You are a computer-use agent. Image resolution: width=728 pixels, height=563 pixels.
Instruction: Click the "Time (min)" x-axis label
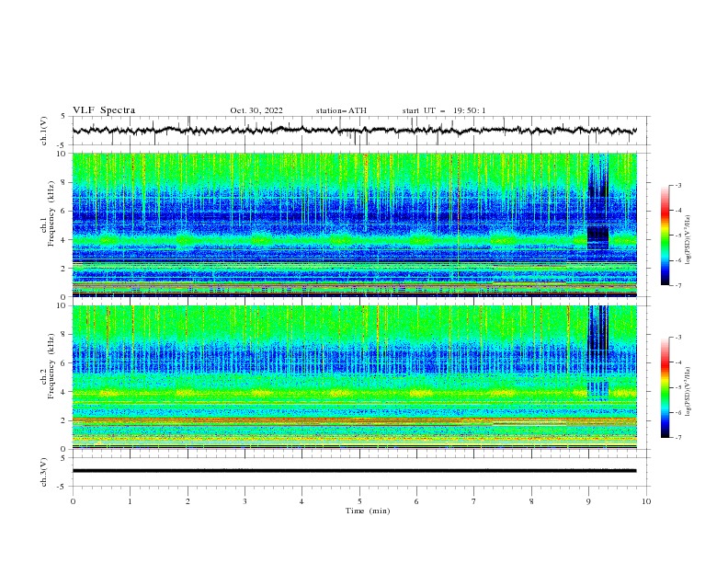[x=368, y=511]
